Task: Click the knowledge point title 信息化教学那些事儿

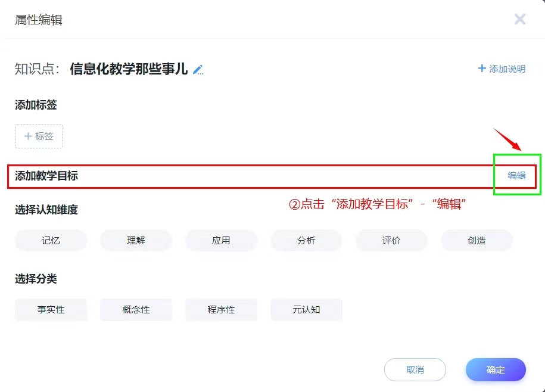Action: pyautogui.click(x=129, y=69)
